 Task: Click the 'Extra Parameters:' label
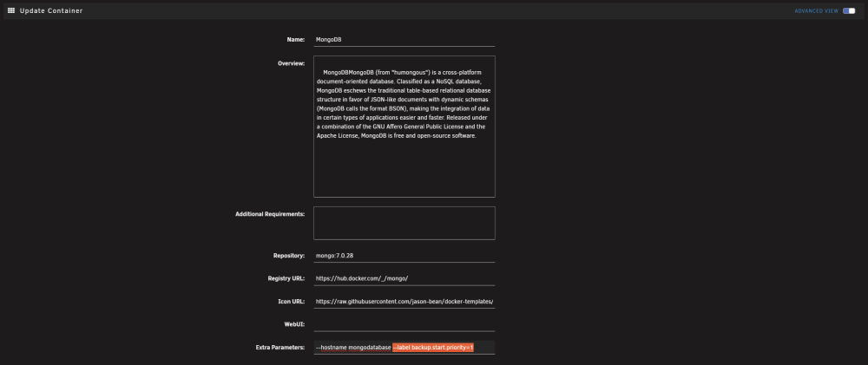click(280, 348)
